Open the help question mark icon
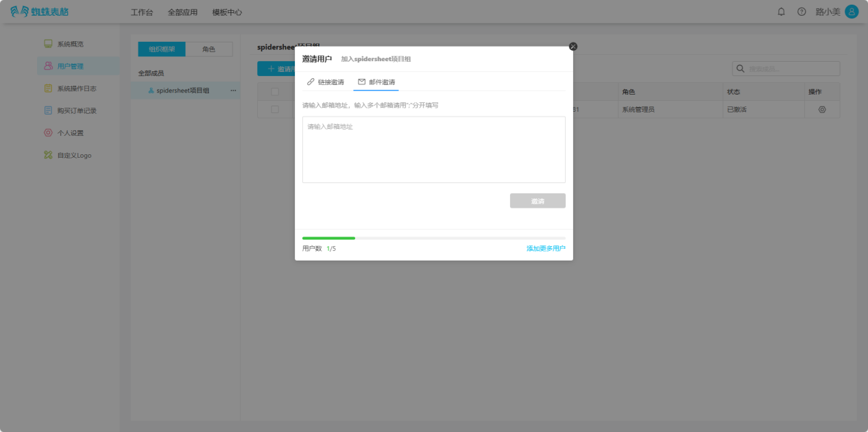The height and width of the screenshot is (432, 868). [801, 12]
